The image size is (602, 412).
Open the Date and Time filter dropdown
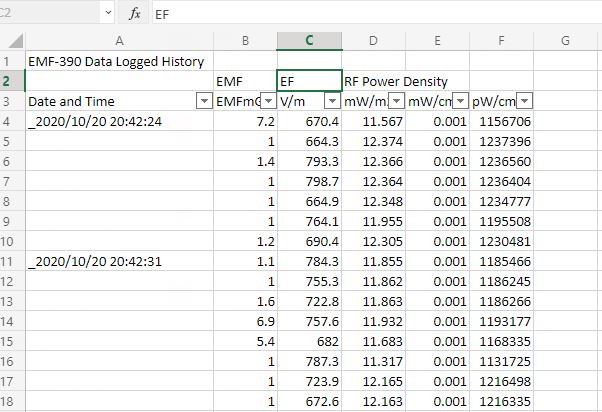pos(204,101)
